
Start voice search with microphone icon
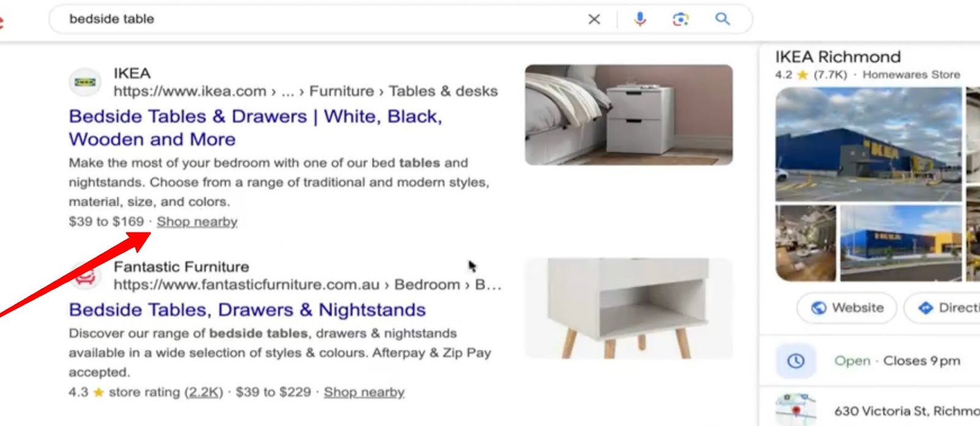click(x=640, y=19)
